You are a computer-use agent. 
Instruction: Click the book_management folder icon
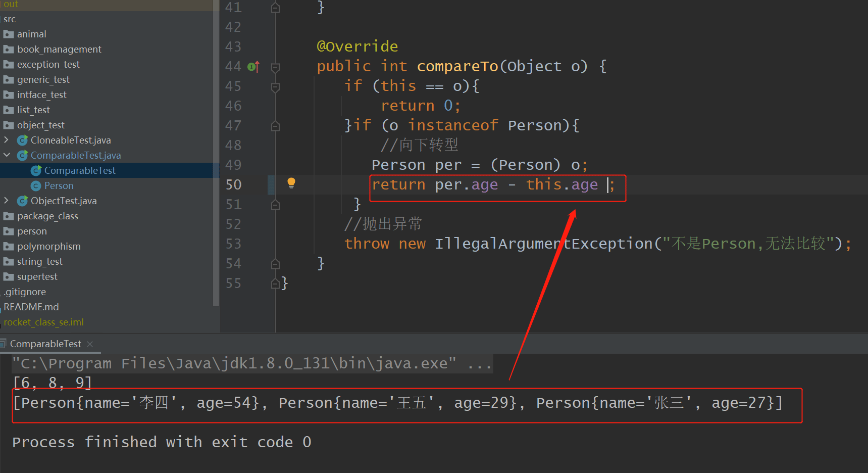9,50
